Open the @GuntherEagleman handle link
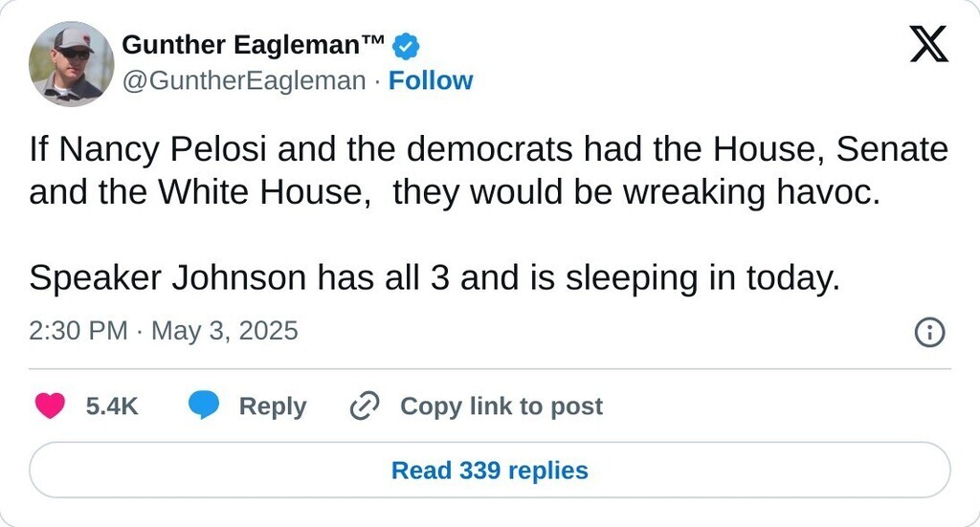 [x=244, y=81]
